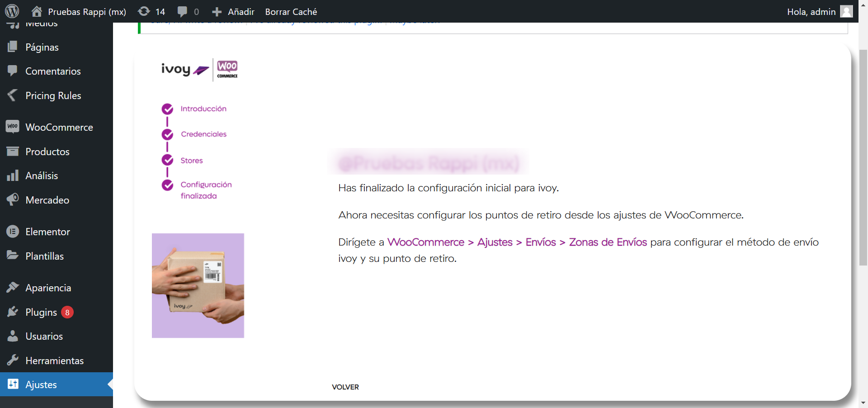Select the Introducción step label
The height and width of the screenshot is (408, 868).
click(203, 109)
